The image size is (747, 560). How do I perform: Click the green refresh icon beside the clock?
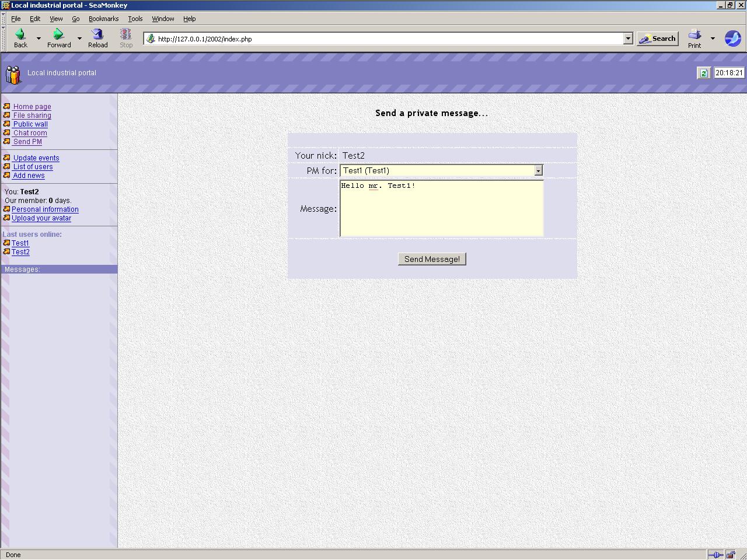coord(704,73)
